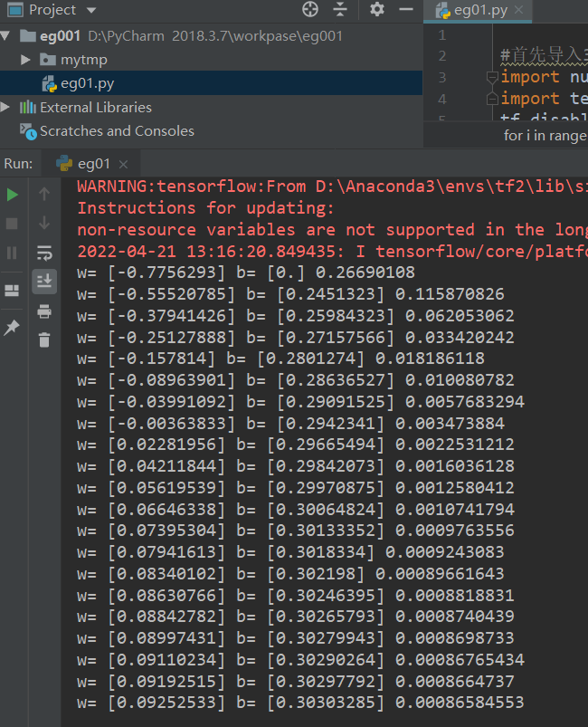Clear all console output with trash icon
Screen dimensions: 588x727
coord(44,340)
